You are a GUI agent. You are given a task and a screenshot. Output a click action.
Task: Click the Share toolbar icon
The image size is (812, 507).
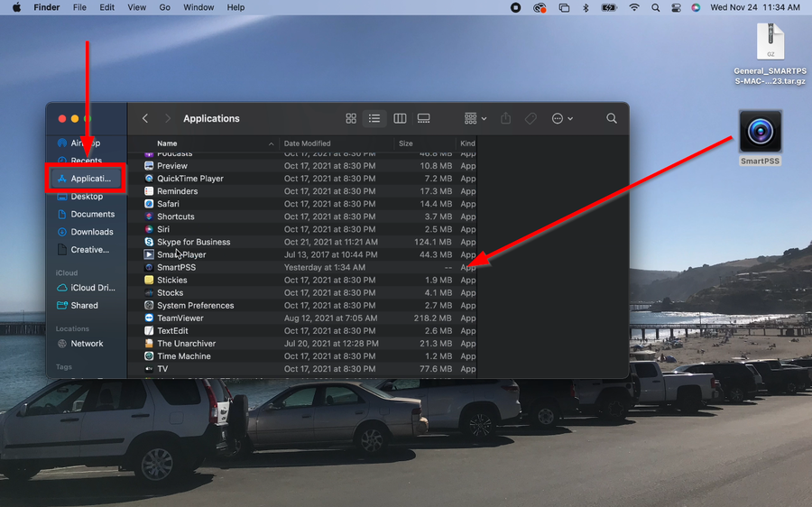[x=505, y=119]
